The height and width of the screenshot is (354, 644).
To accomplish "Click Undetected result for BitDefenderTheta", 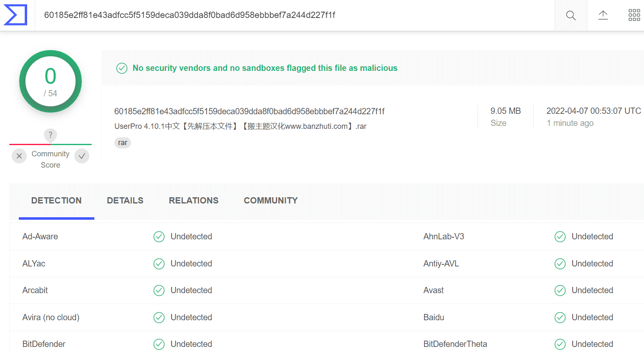I will 592,344.
